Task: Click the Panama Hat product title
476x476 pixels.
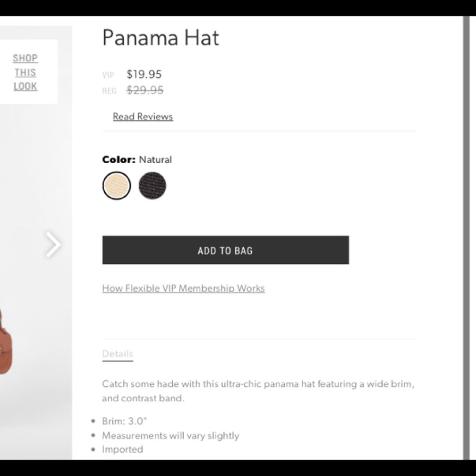Action: point(160,38)
